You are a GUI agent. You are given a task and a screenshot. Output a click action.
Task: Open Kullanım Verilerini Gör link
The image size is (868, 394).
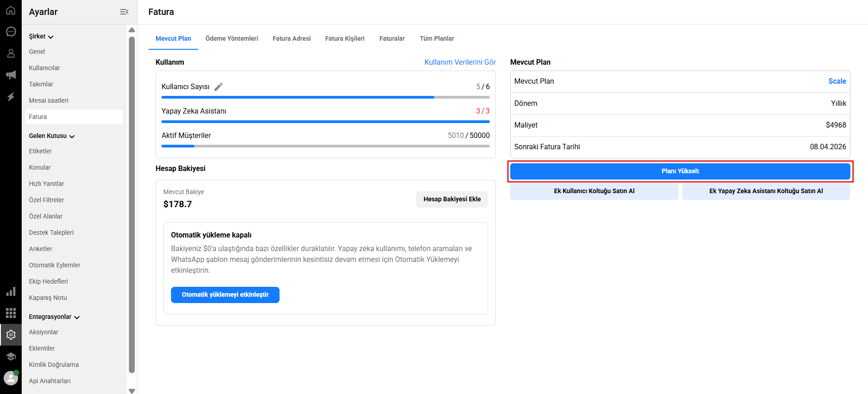[x=460, y=62]
